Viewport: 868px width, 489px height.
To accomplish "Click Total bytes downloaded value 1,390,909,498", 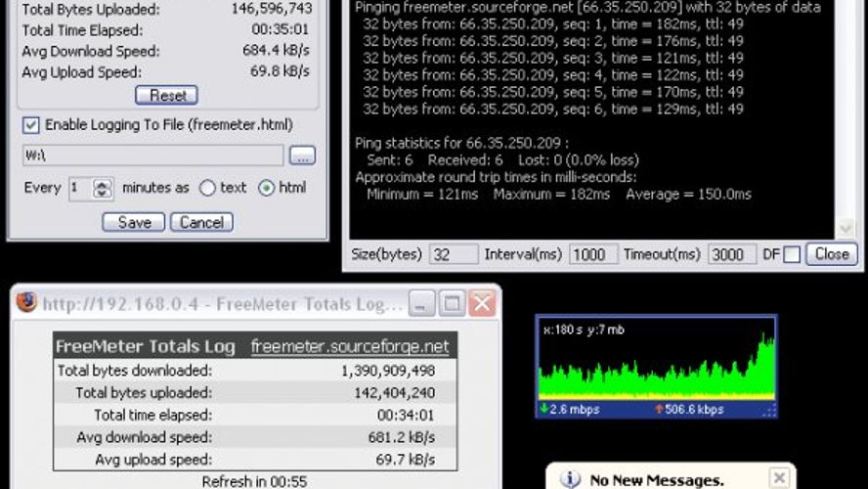I will pyautogui.click(x=387, y=371).
